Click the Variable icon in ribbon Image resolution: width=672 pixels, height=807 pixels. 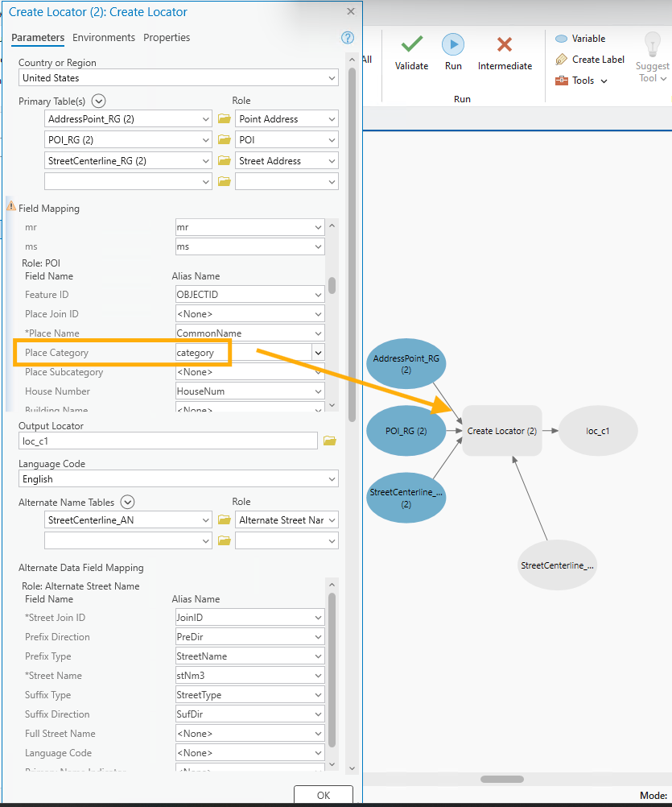tap(561, 39)
